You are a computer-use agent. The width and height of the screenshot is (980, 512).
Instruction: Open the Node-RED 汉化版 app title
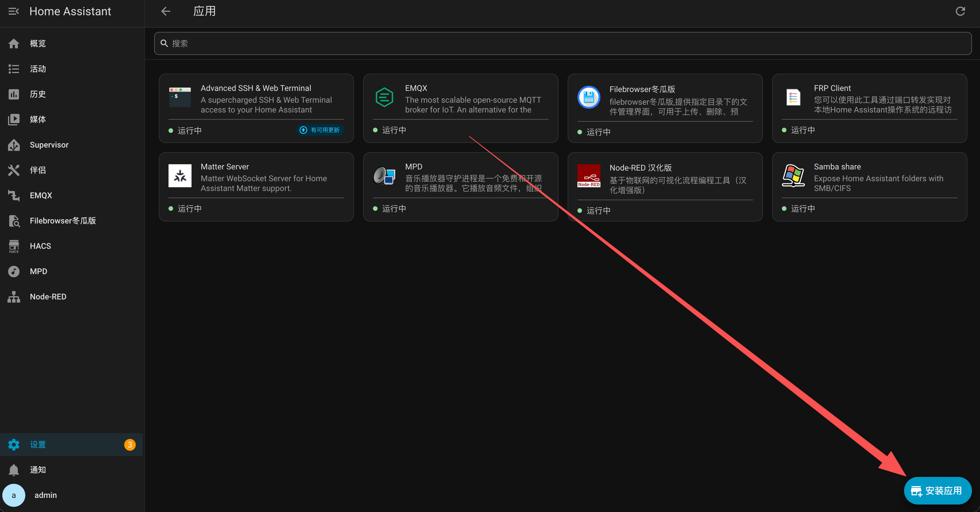click(641, 168)
